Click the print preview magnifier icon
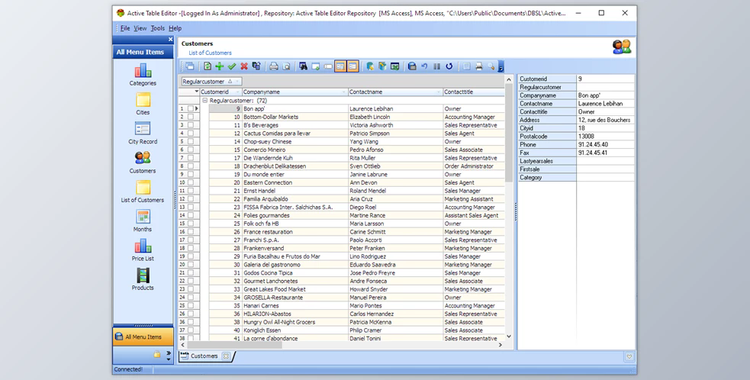This screenshot has width=750, height=380. pos(286,67)
